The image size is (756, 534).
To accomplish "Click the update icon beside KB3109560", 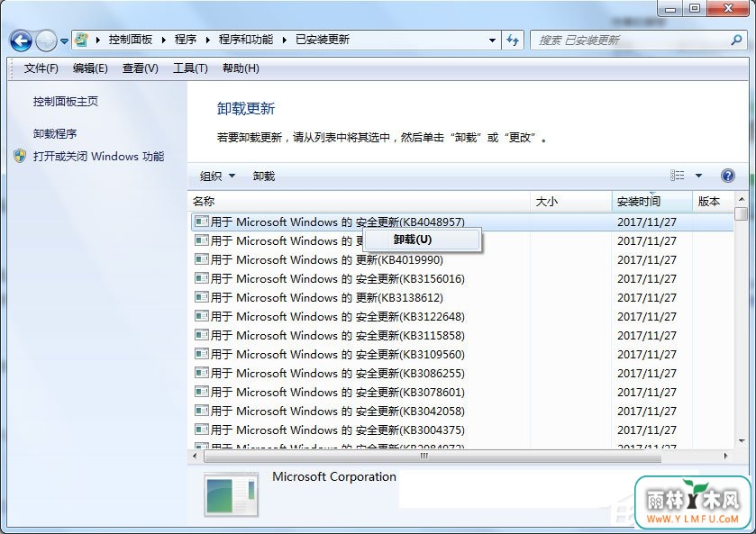I will (x=202, y=354).
